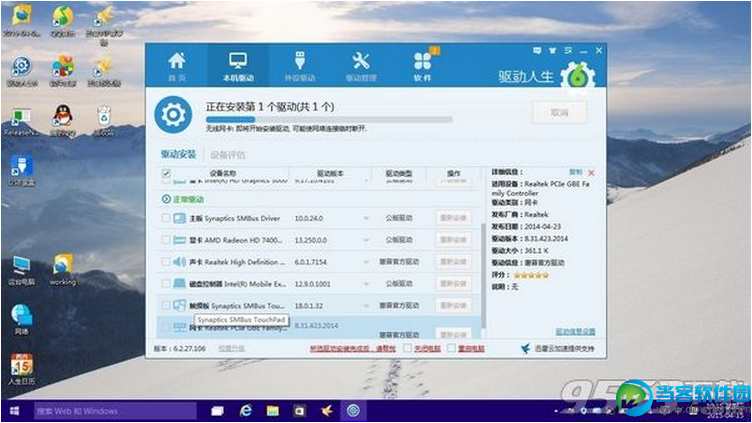Open version dropdown for 12.9.0.1001

[366, 284]
